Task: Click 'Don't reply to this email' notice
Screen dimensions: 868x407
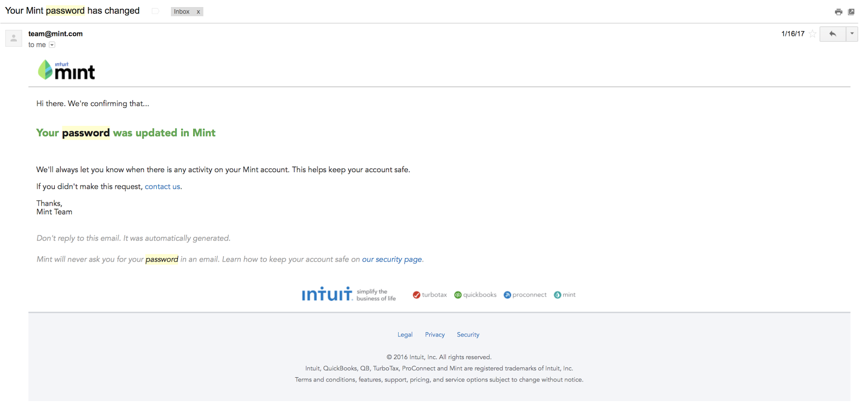Action: click(x=133, y=238)
